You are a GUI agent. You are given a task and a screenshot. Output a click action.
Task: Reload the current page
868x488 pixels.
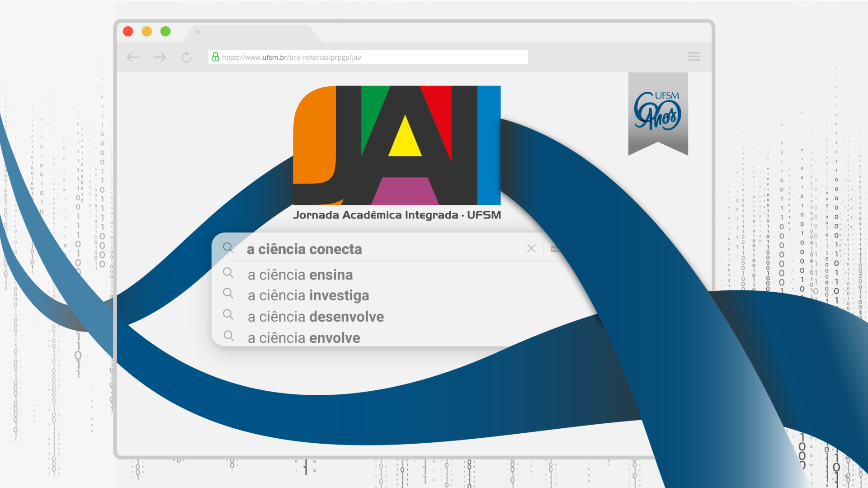tap(186, 57)
